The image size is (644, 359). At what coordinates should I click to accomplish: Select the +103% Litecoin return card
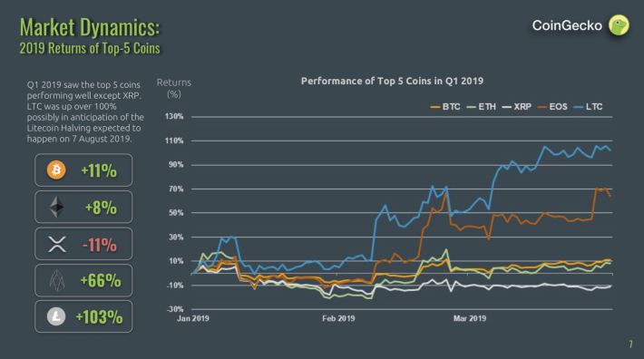pos(83,316)
